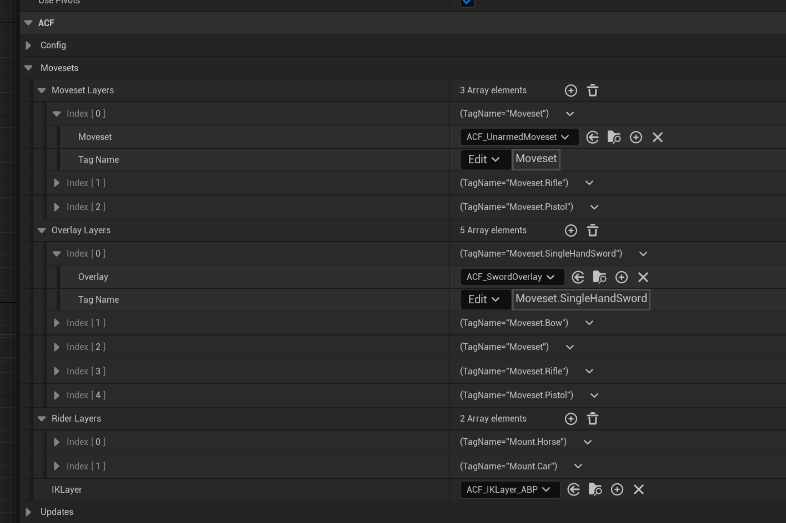Viewport: 786px width, 523px height.
Task: Toggle the Use Pivots checkbox
Action: 467,3
